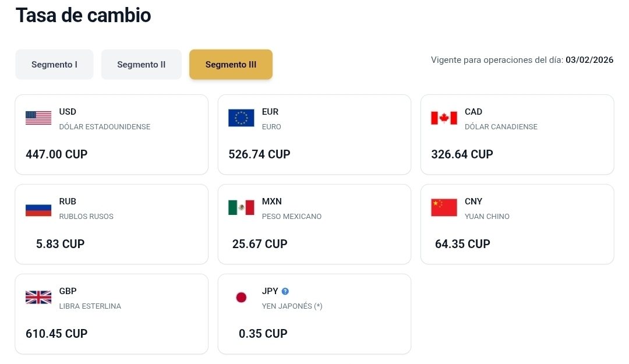629x364 pixels.
Task: Click the United Kingdom flag icon
Action: click(38, 298)
